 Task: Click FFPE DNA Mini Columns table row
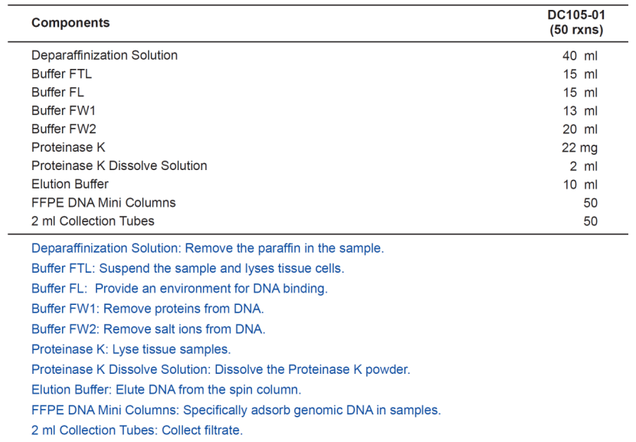103,202
